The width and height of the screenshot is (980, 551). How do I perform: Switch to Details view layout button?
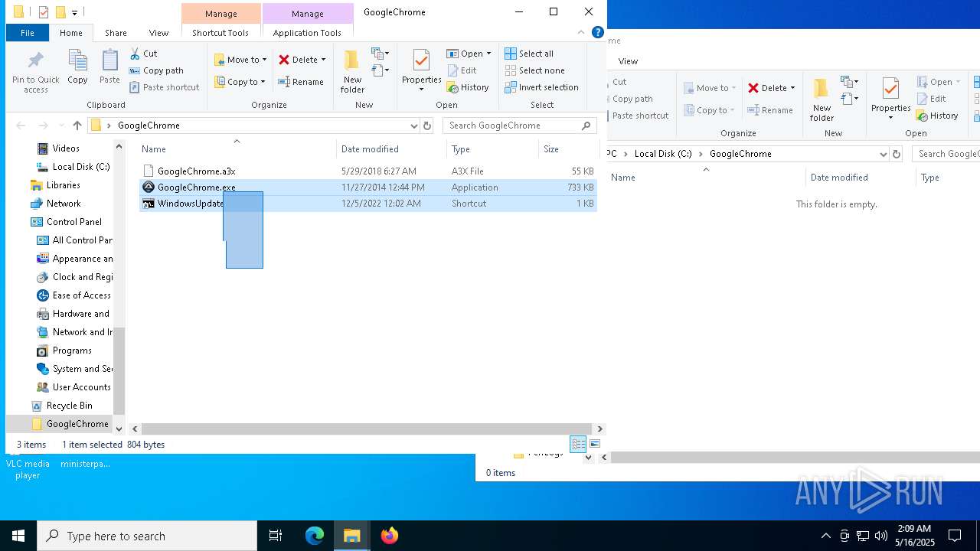[578, 444]
